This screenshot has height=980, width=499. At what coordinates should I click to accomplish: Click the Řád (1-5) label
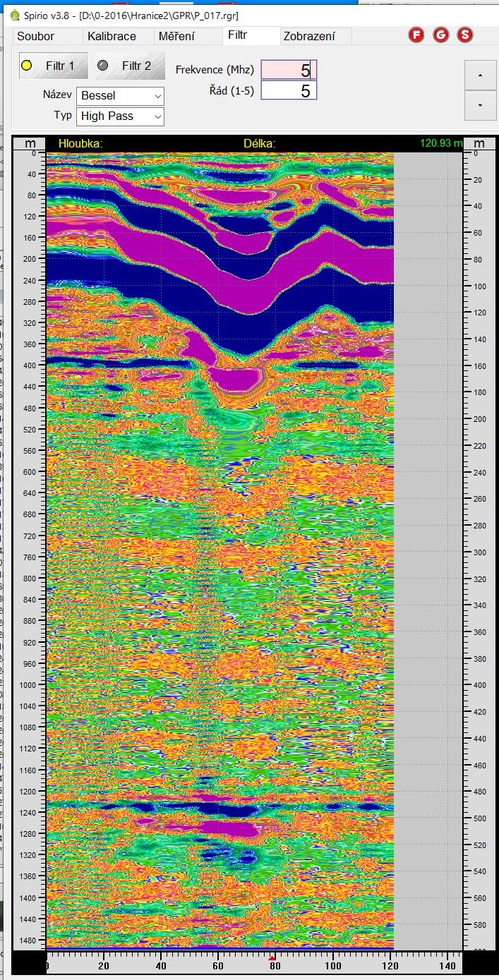[232, 90]
